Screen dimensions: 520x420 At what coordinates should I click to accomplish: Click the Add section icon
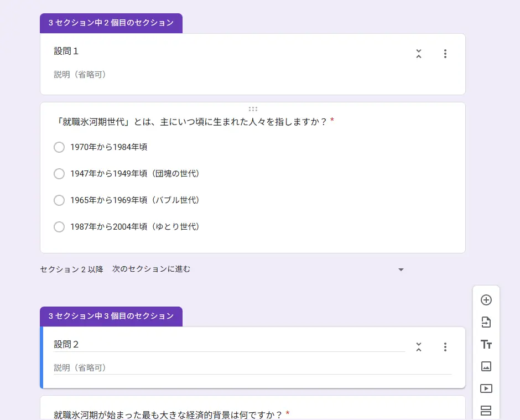coord(486,411)
